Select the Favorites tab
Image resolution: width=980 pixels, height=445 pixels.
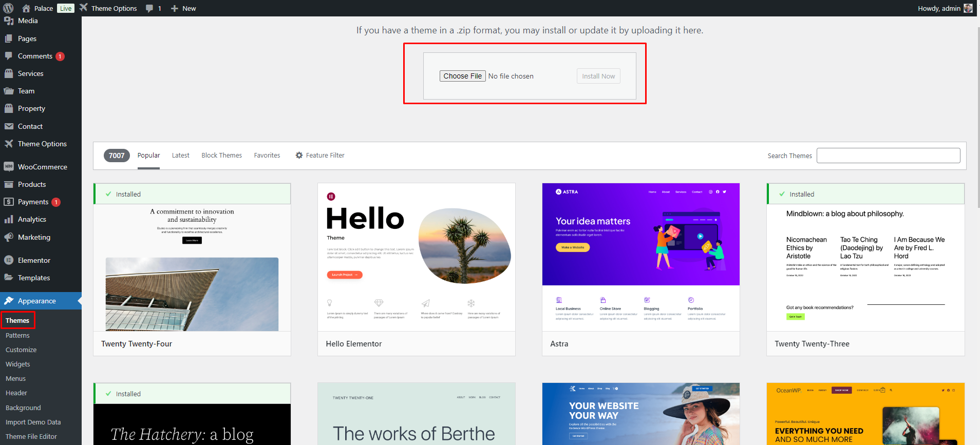[267, 155]
